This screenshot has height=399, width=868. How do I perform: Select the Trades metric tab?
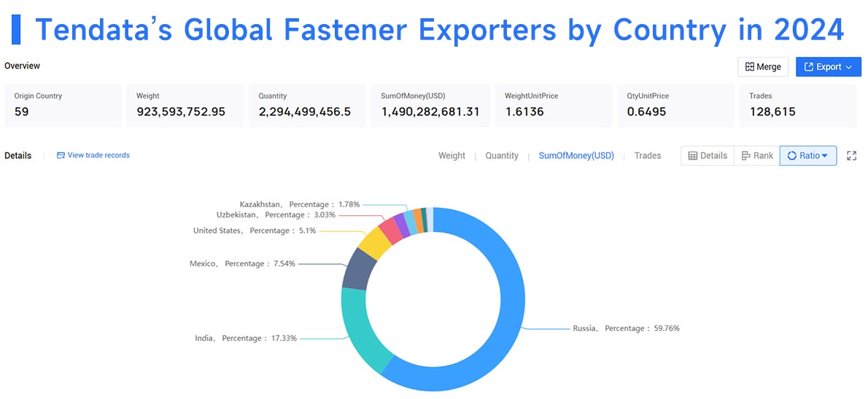tap(648, 155)
